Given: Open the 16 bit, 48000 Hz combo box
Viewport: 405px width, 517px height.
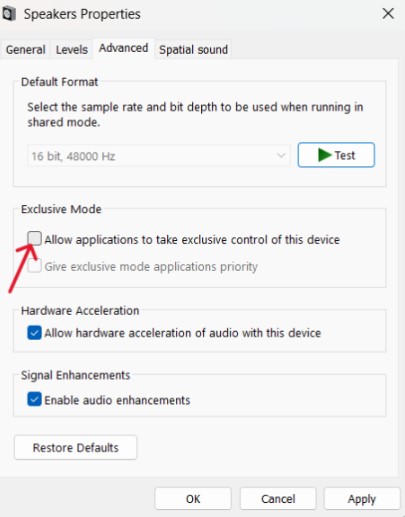Looking at the screenshot, I should click(x=159, y=155).
